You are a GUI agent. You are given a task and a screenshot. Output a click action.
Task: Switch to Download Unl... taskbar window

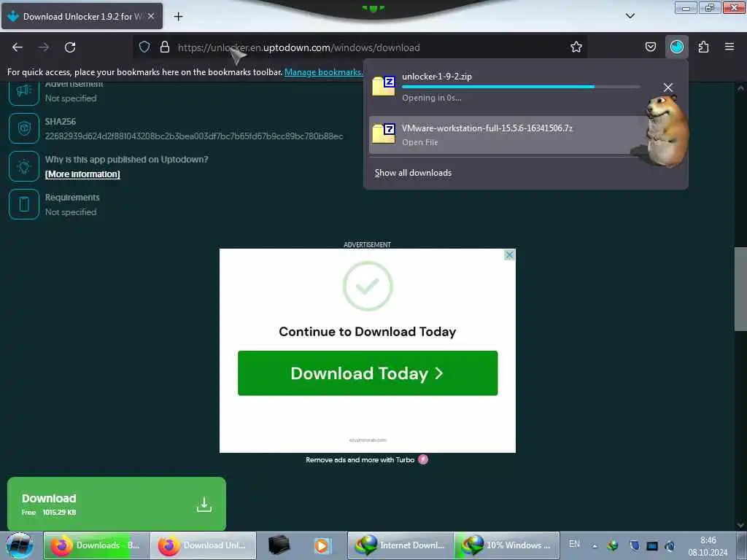click(204, 545)
